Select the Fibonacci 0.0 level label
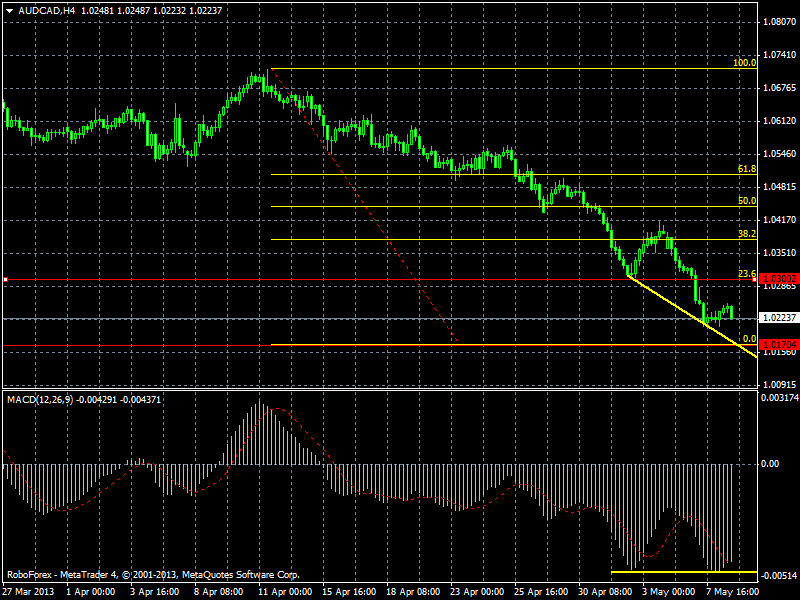The height and width of the screenshot is (600, 800). 749,339
